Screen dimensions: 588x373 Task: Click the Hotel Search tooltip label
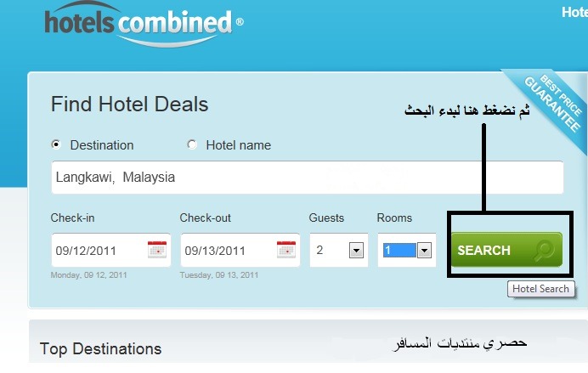coord(541,289)
